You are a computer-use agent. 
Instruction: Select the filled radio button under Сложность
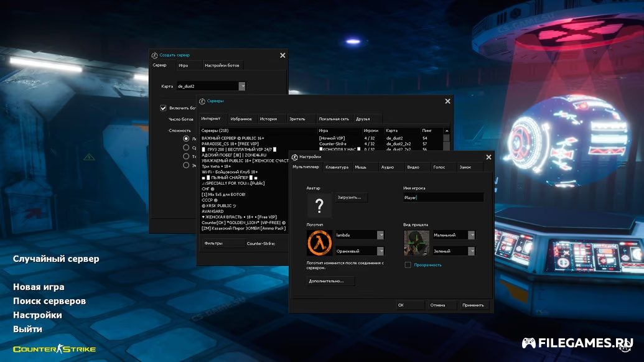(x=186, y=139)
